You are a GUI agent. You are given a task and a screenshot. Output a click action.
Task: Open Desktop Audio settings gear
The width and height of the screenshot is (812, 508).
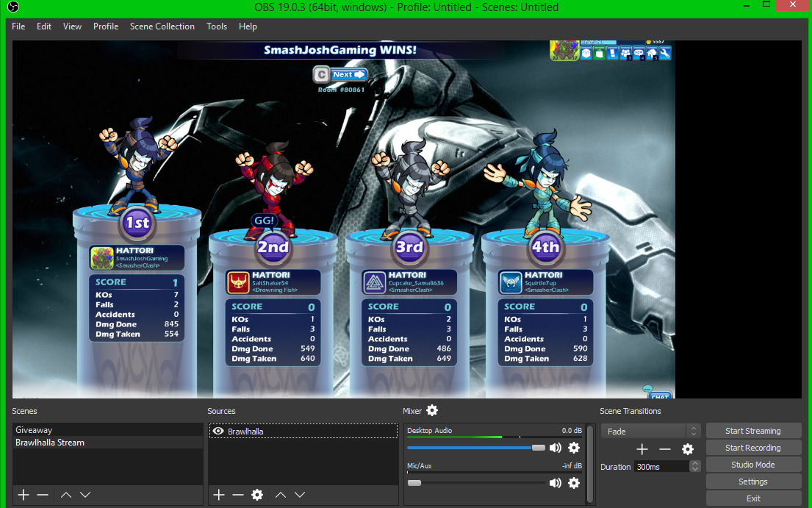click(574, 448)
